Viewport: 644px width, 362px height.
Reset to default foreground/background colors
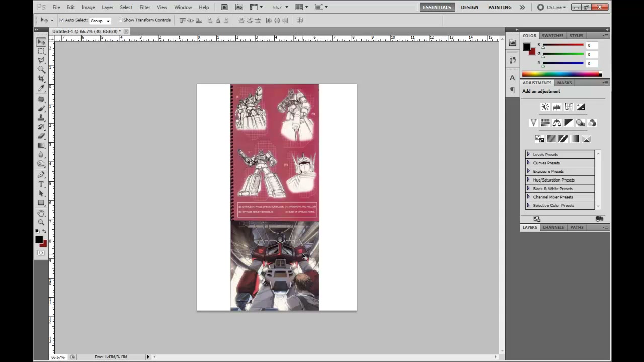[x=38, y=231]
